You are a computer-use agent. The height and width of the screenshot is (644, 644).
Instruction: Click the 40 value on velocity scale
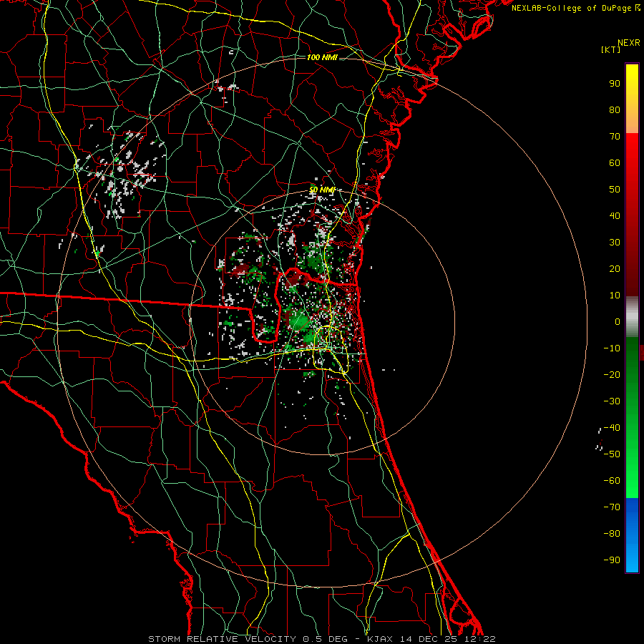click(x=615, y=216)
